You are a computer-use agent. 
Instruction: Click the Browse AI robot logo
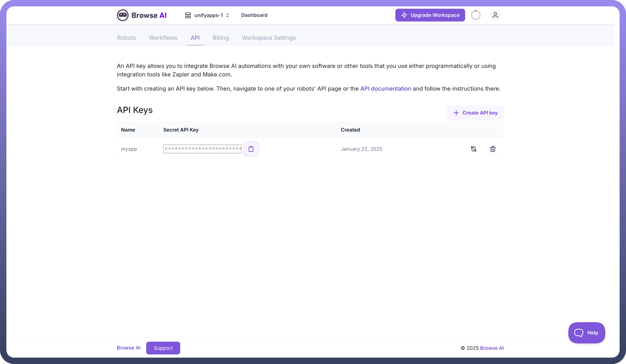[x=123, y=15]
